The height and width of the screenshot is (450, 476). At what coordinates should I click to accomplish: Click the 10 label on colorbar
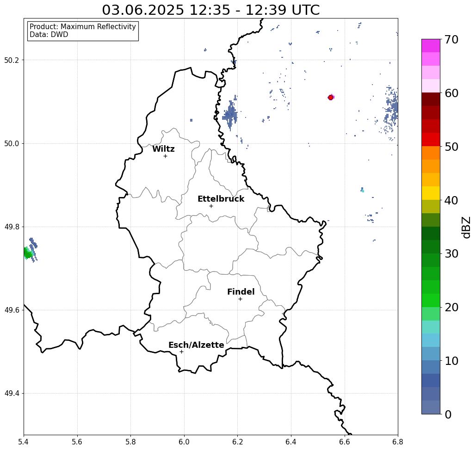coord(451,361)
